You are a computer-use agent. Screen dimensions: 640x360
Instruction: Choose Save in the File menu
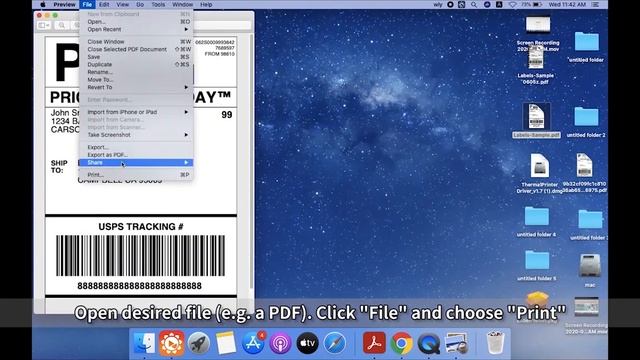[136, 57]
